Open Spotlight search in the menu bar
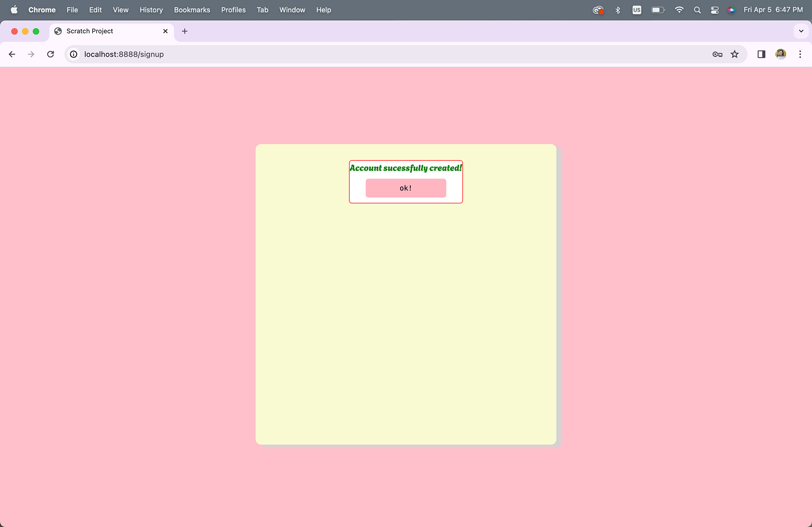Viewport: 812px width, 527px height. pyautogui.click(x=697, y=10)
